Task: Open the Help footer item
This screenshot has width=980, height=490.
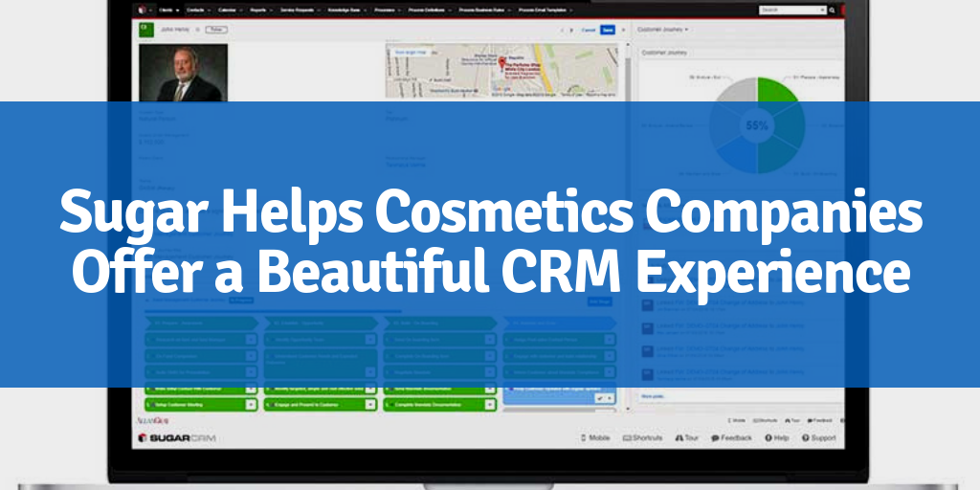Action: (777, 438)
